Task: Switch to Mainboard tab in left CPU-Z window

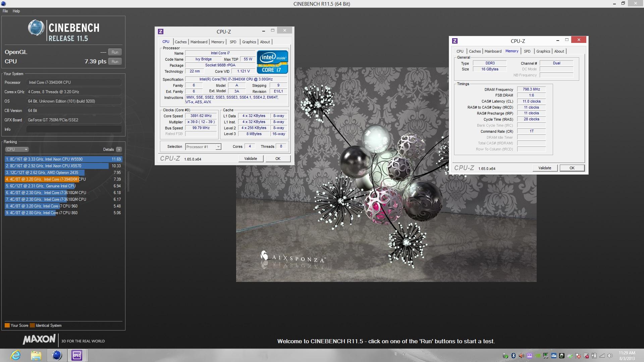Action: [x=199, y=42]
